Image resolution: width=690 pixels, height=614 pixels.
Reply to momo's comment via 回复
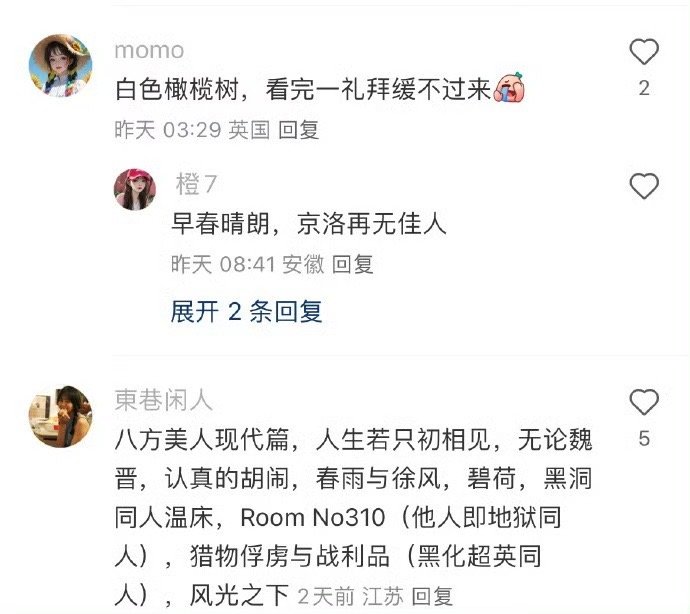(299, 130)
